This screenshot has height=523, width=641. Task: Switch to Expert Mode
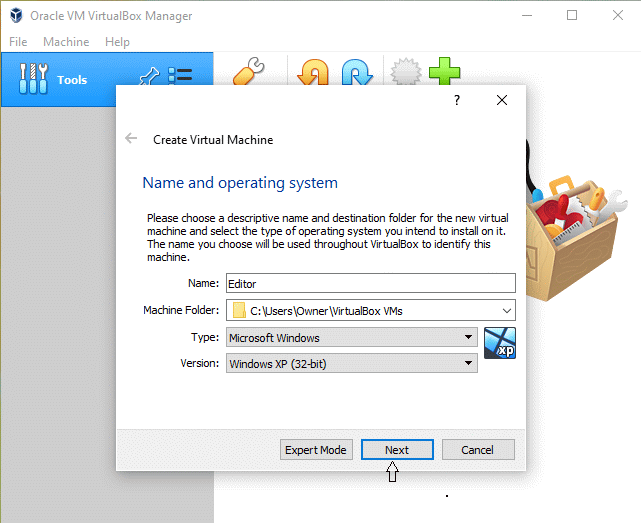point(315,450)
